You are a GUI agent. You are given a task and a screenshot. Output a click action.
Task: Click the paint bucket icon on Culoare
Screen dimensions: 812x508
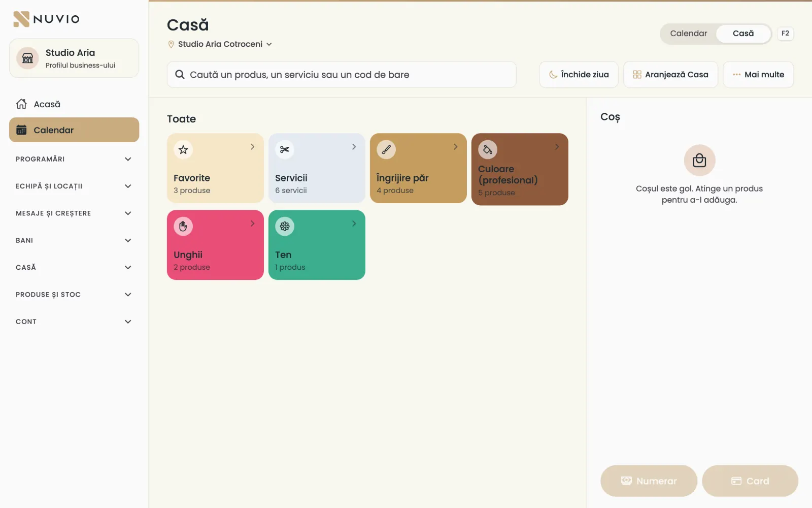(488, 149)
